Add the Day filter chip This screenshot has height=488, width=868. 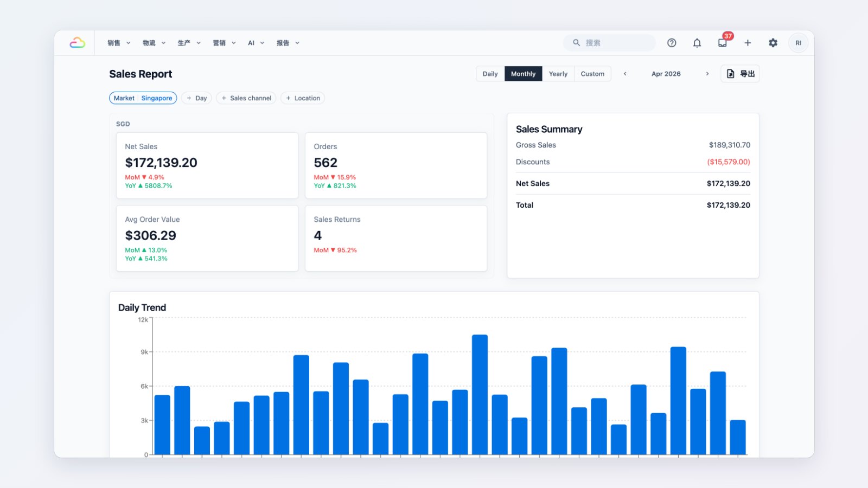coord(196,98)
